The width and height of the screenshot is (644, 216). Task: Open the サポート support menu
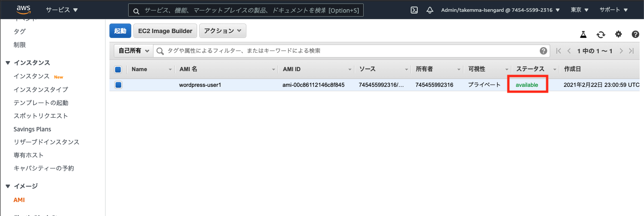613,10
